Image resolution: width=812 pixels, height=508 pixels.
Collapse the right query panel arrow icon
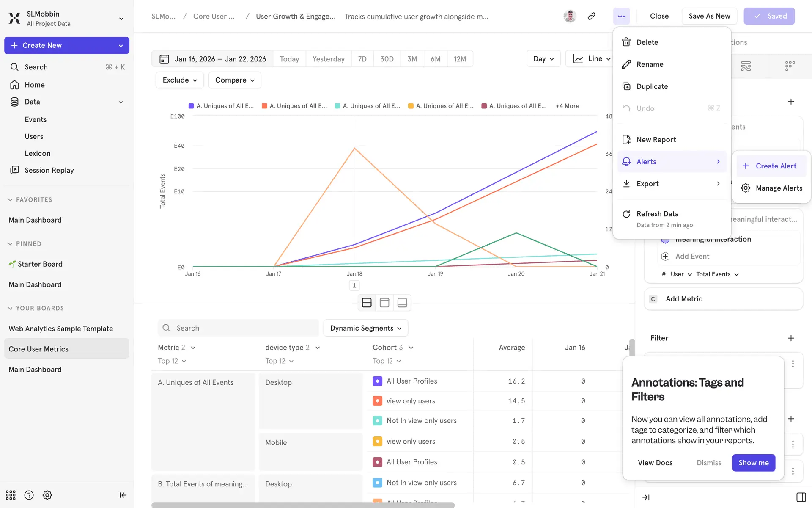(646, 497)
